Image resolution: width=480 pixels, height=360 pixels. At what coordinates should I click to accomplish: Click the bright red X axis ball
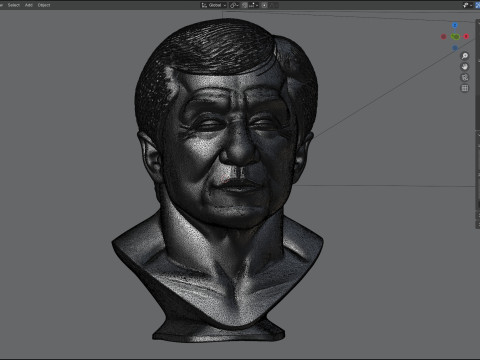click(466, 36)
